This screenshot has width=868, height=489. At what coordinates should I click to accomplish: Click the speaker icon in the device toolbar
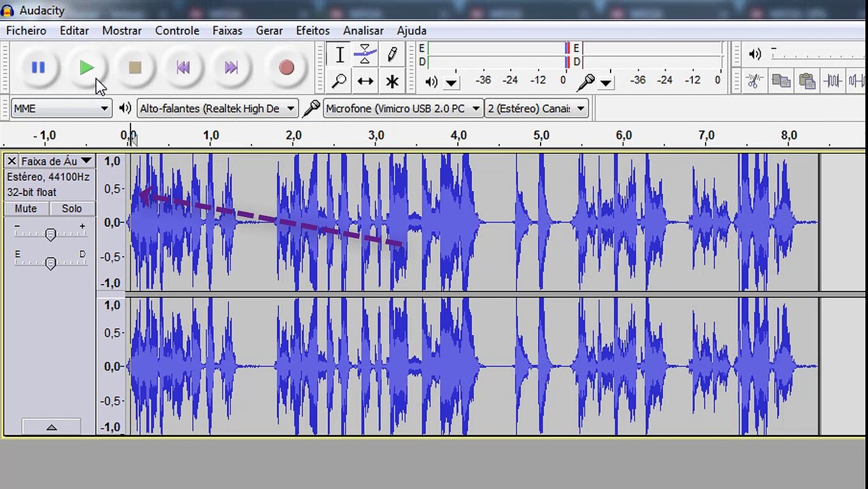click(125, 108)
